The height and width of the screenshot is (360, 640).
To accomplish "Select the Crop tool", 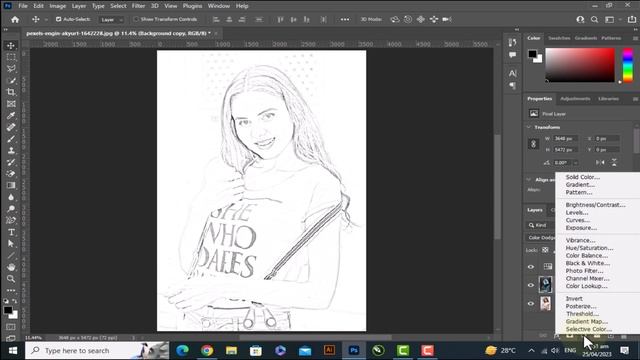I will tap(11, 92).
